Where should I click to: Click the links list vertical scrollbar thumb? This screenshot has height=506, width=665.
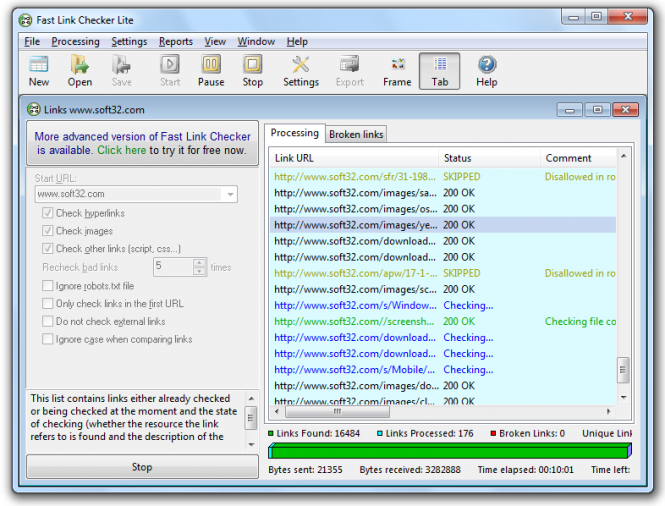[623, 370]
